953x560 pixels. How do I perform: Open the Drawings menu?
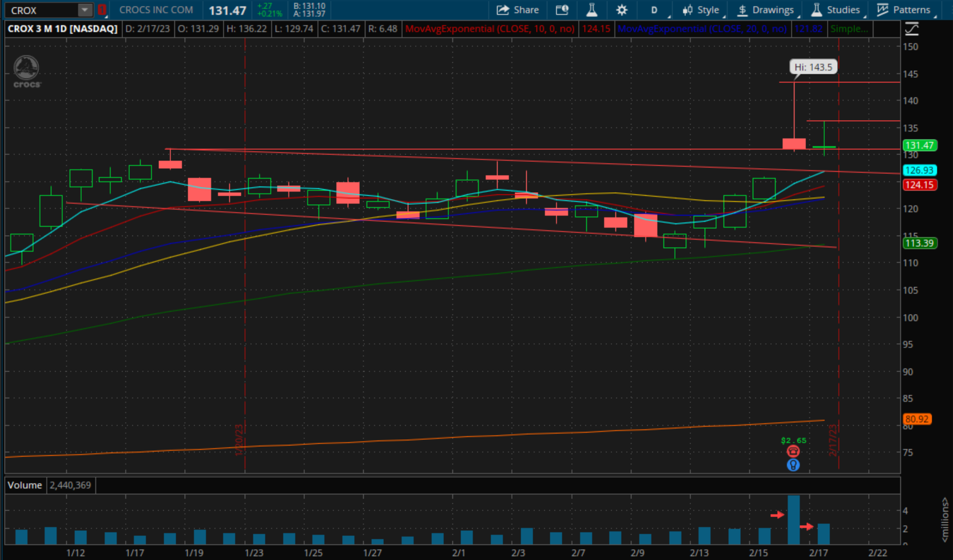coord(765,10)
